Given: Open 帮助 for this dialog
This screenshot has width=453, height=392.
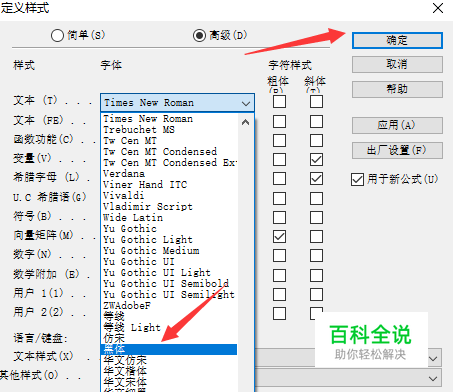Looking at the screenshot, I should 397,89.
